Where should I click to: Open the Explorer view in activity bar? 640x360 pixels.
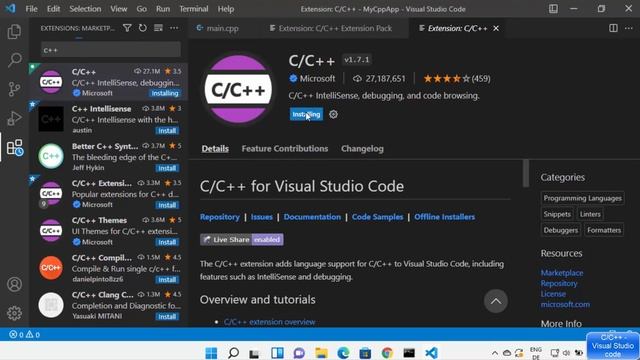pyautogui.click(x=14, y=31)
